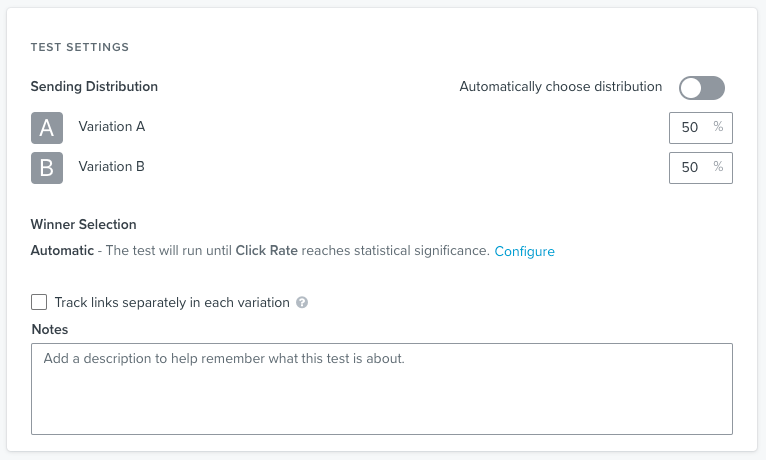
Task: Click the Variation B percentage field
Action: point(690,168)
